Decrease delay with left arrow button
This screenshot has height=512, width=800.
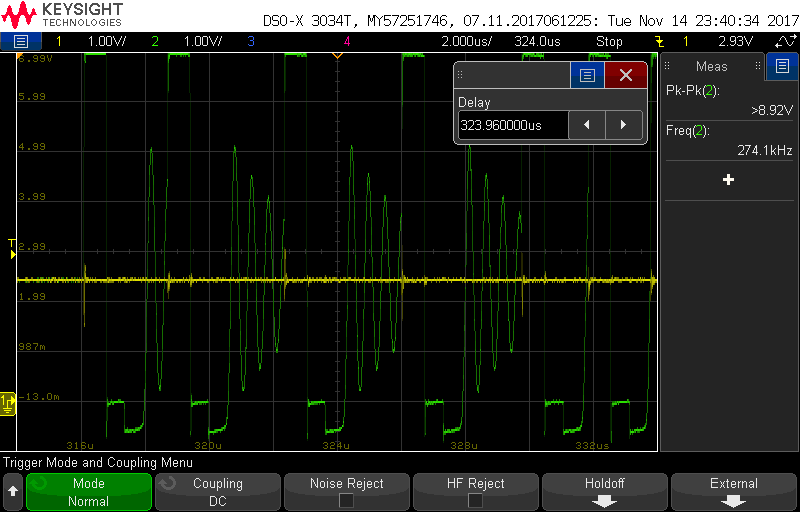pyautogui.click(x=587, y=125)
